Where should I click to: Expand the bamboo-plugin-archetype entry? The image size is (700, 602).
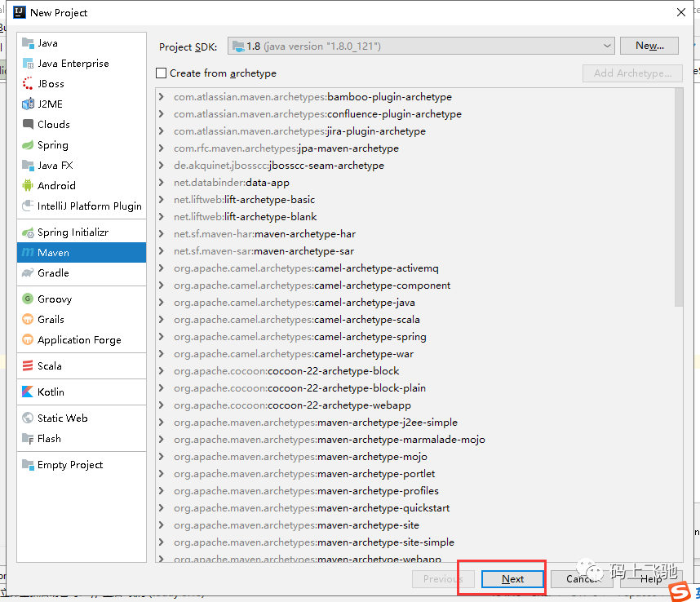[x=162, y=97]
